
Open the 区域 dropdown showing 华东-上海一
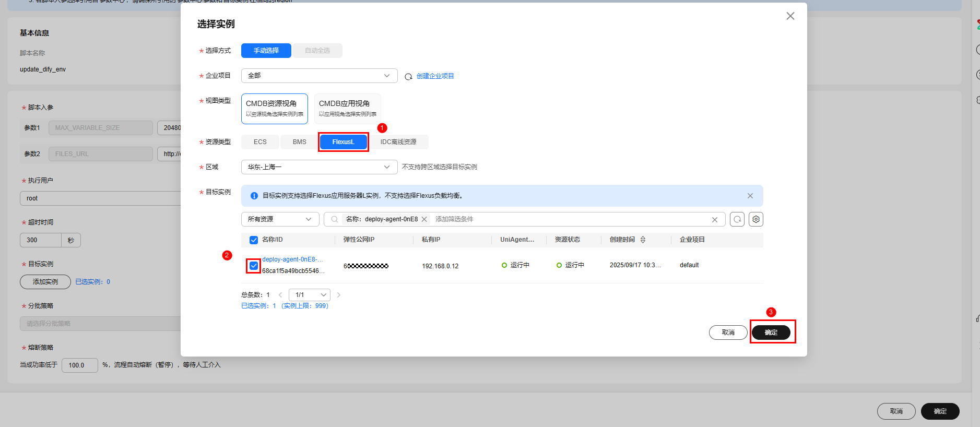point(320,167)
